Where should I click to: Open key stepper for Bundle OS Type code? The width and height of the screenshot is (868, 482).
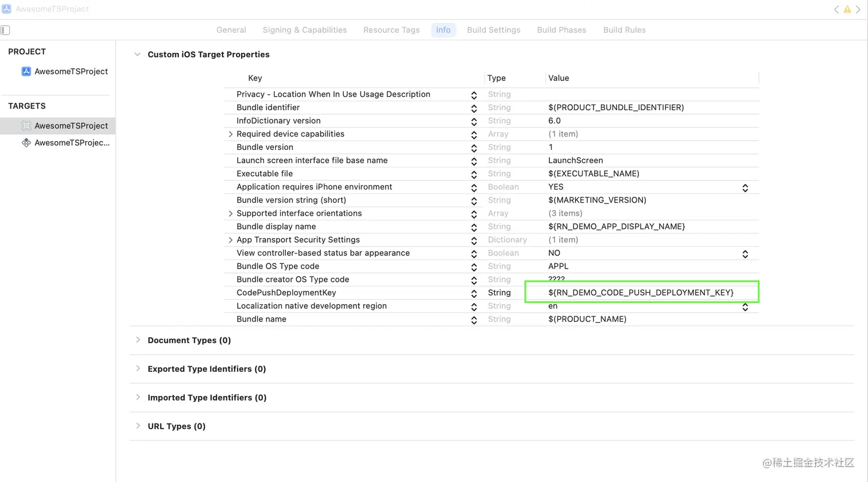[474, 267]
